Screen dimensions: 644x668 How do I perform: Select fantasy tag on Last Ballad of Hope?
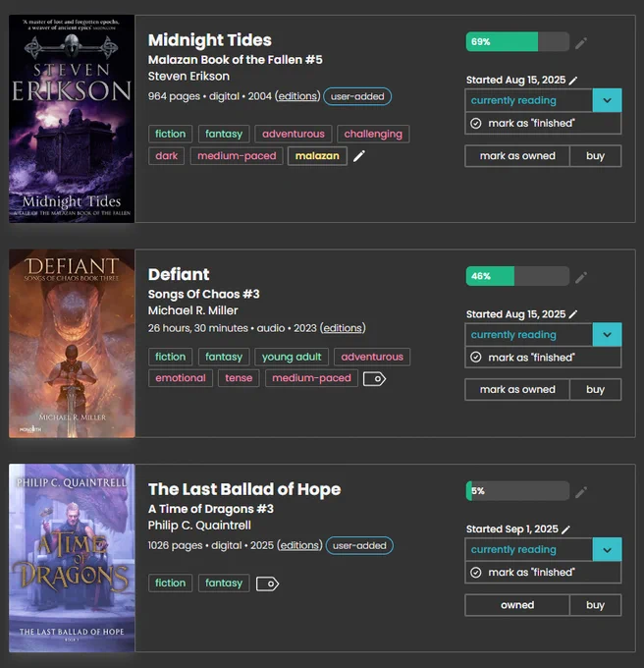224,583
